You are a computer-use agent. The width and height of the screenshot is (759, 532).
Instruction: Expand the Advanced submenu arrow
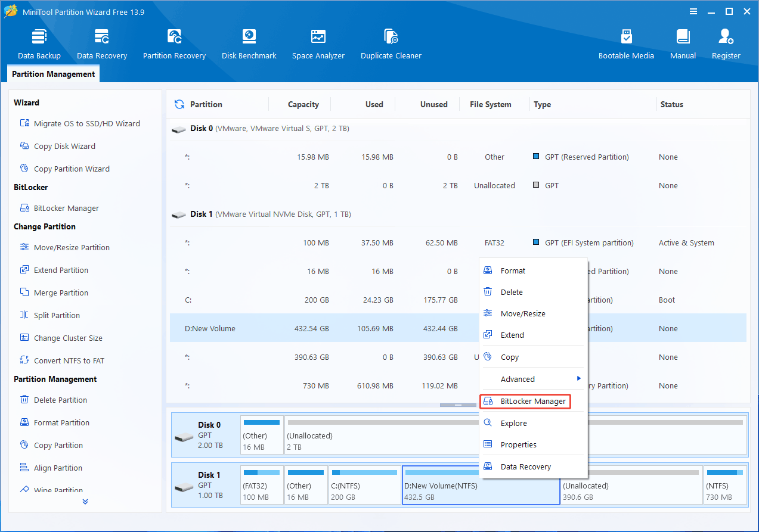[x=578, y=379]
